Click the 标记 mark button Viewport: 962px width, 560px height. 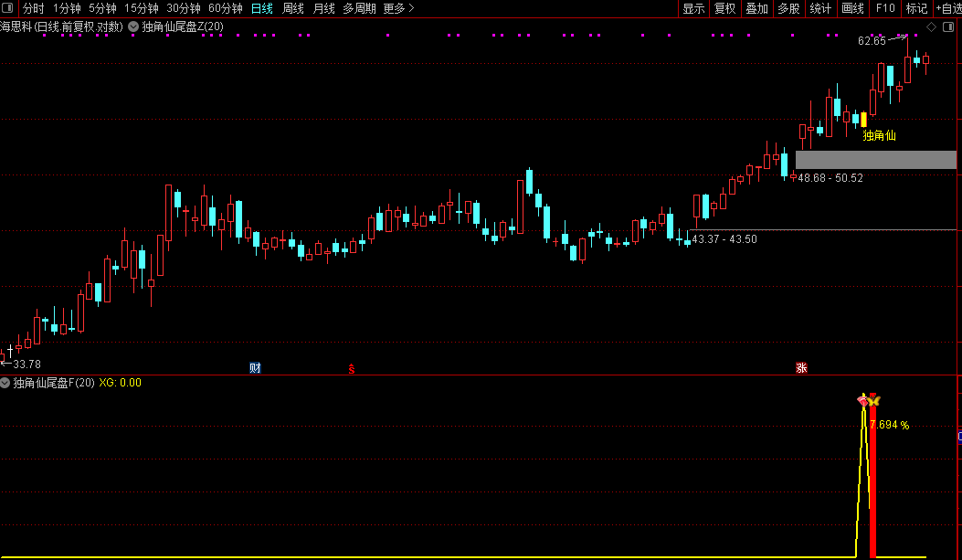coord(916,8)
